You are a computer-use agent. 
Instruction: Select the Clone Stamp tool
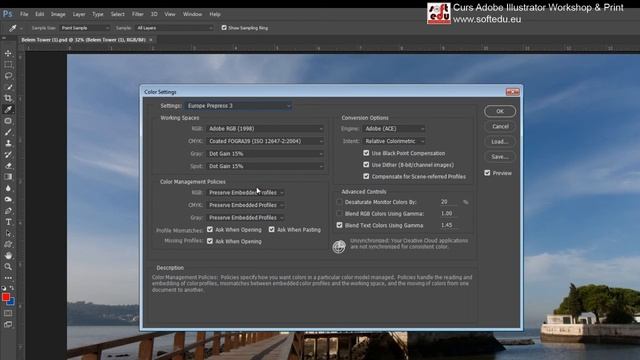pyautogui.click(x=8, y=143)
